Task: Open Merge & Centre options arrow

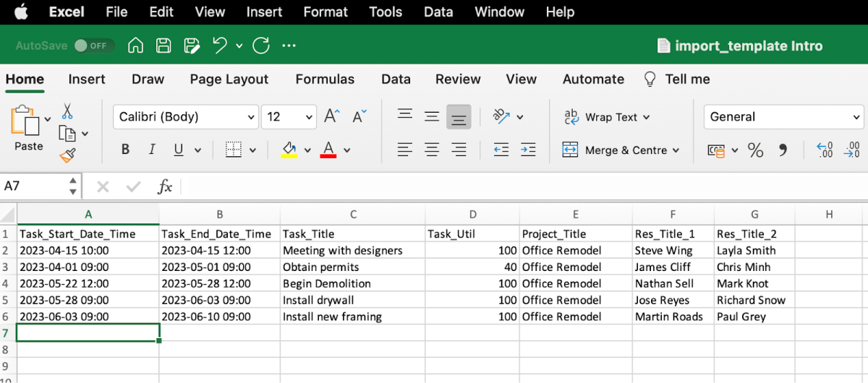Action: 676,150
